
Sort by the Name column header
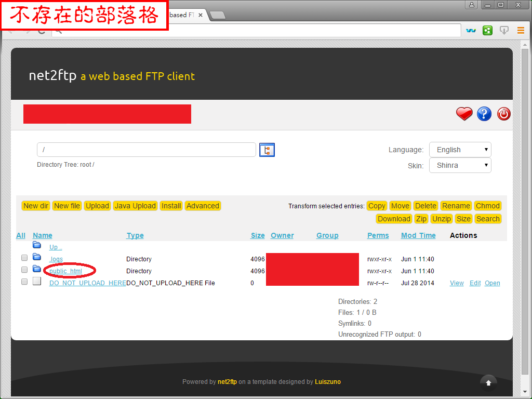tap(43, 235)
